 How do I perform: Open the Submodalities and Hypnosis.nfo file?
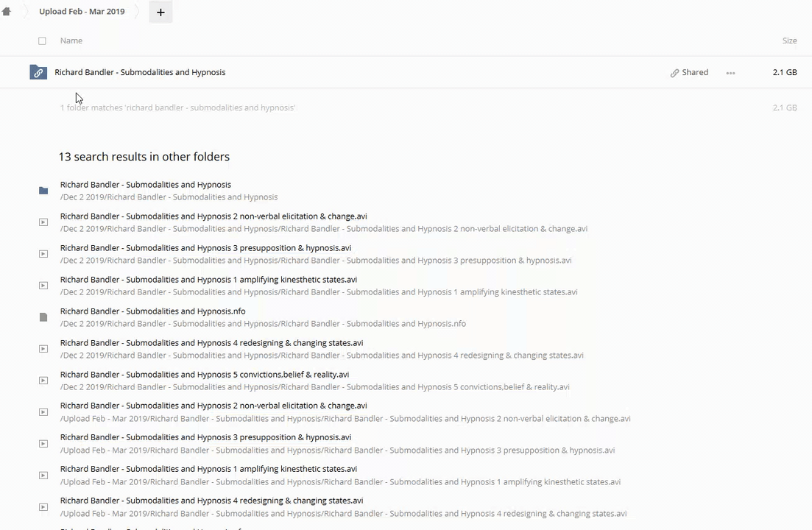152,311
